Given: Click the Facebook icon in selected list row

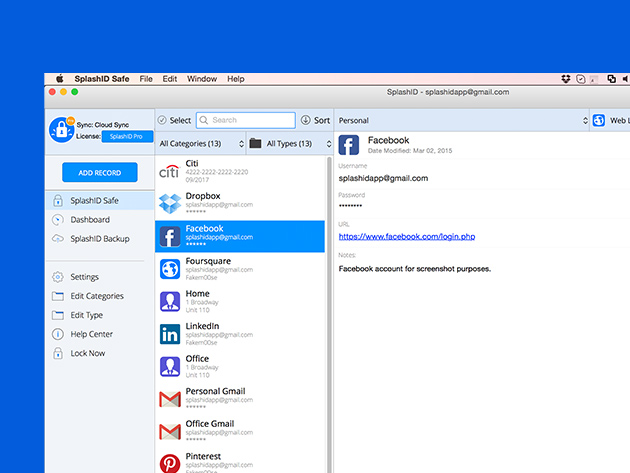Looking at the screenshot, I should point(170,236).
